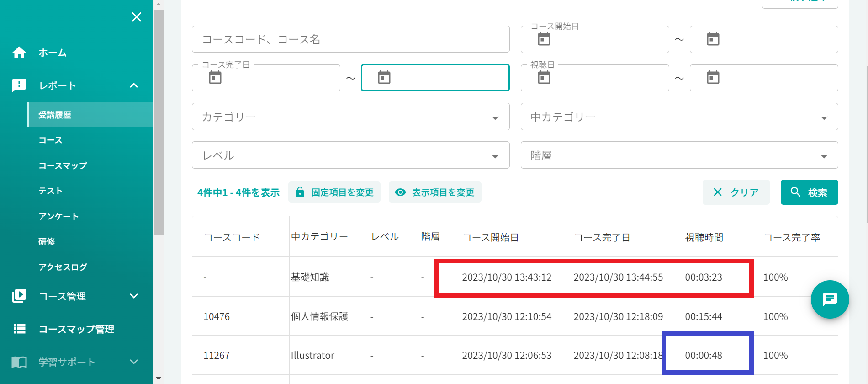Click the sidebar scrollbar thumb
This screenshot has height=384, width=868.
click(159, 123)
